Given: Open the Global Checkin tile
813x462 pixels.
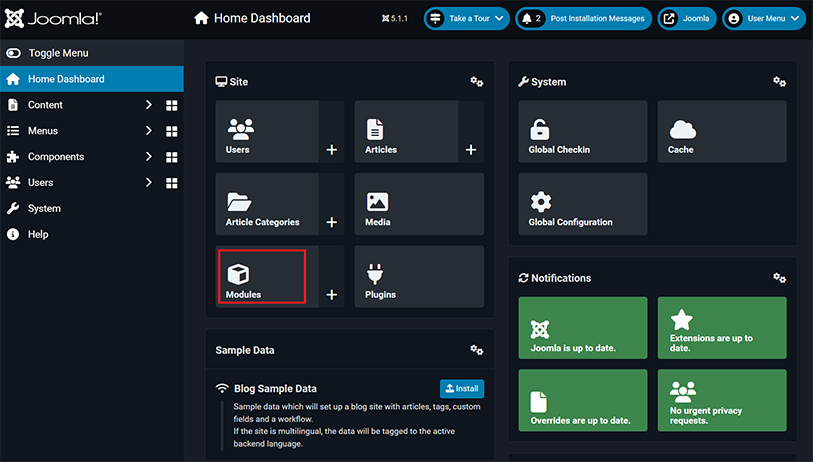Looking at the screenshot, I should pyautogui.click(x=583, y=132).
